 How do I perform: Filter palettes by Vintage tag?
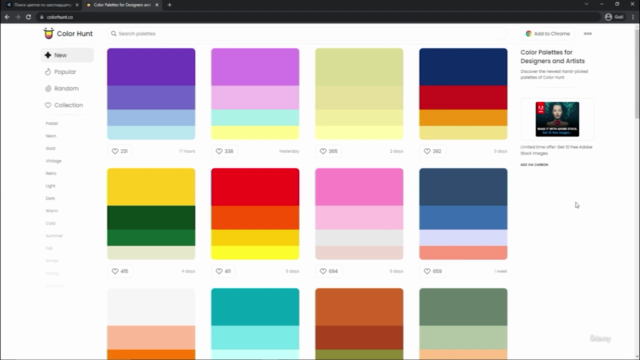point(53,161)
